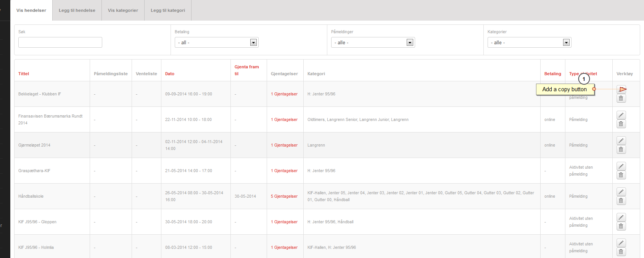
Task: Click the category H: Jenter 95/96, Håndball
Action: [x=330, y=222]
